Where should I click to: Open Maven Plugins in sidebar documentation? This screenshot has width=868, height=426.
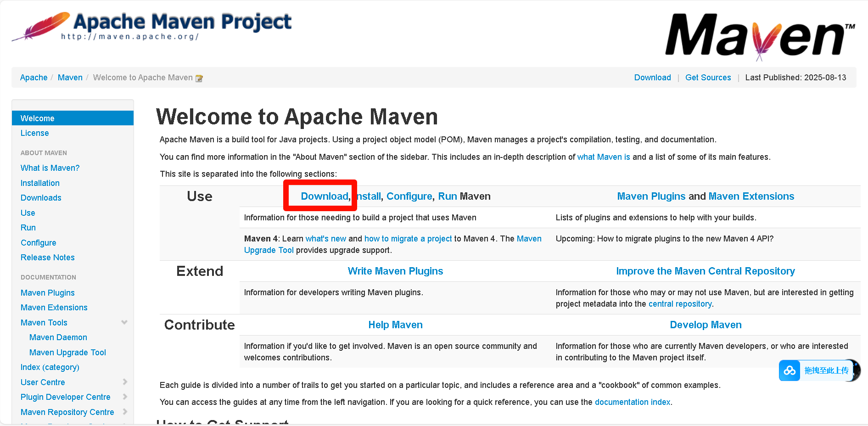click(48, 293)
